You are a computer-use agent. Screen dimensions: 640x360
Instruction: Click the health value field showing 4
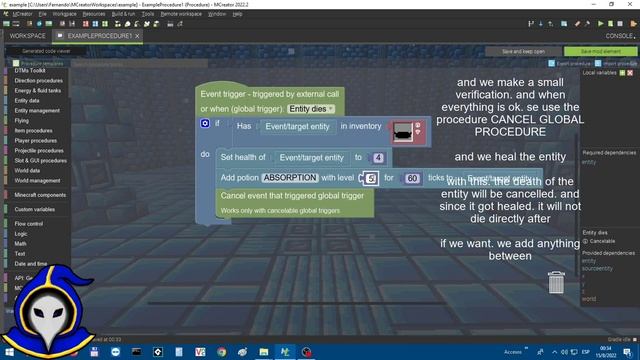[x=378, y=158]
